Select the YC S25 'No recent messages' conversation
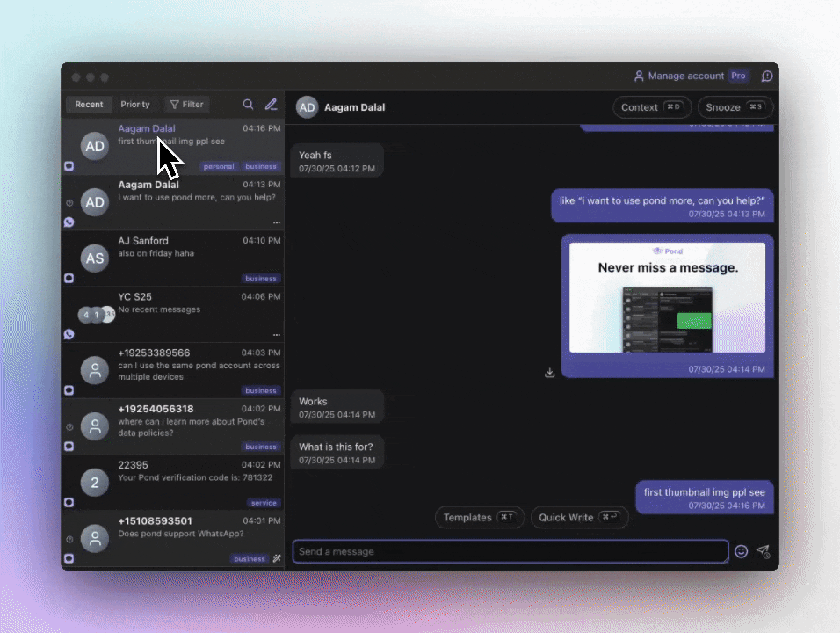This screenshot has height=633, width=840. coord(172,315)
